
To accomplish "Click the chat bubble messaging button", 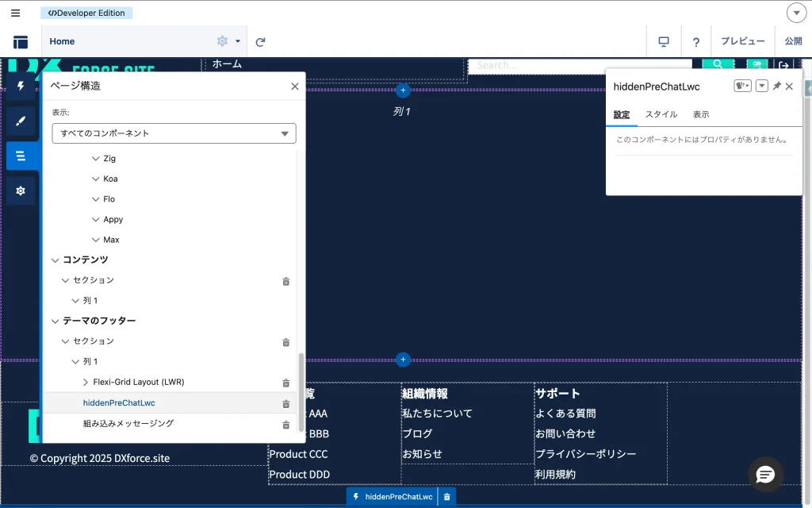I will [765, 475].
